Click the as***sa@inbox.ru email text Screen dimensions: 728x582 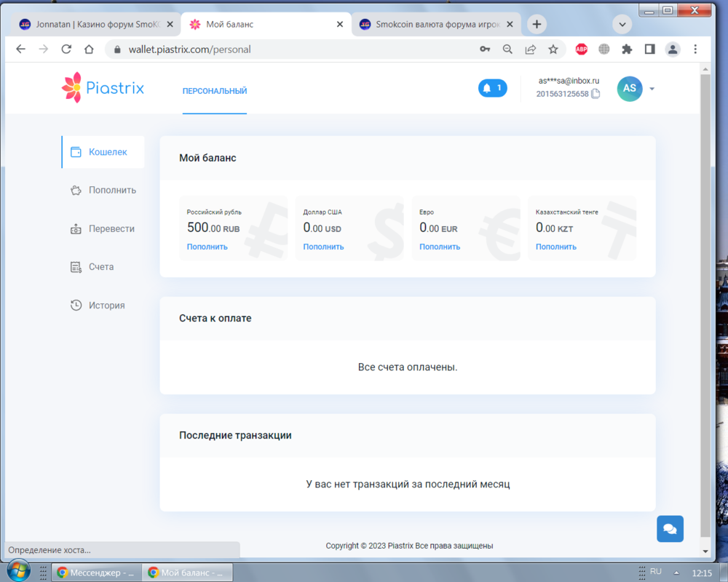coord(569,81)
